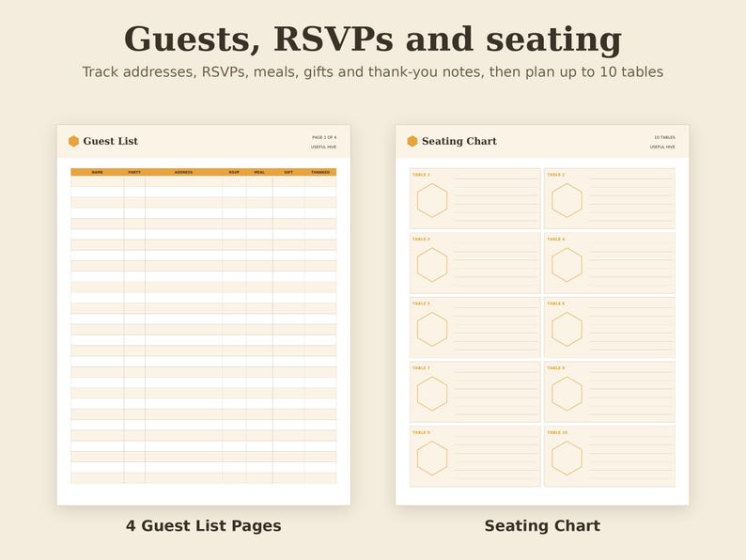Viewport: 746px width, 560px height.
Task: Open the Seating Chart page thumbnail
Action: click(542, 315)
